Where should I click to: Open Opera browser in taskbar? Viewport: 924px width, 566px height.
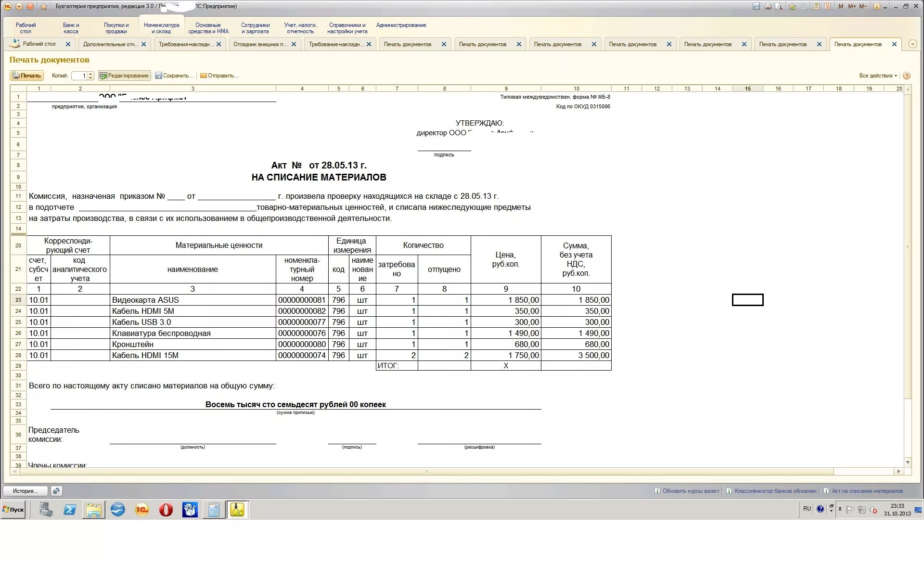pos(166,510)
